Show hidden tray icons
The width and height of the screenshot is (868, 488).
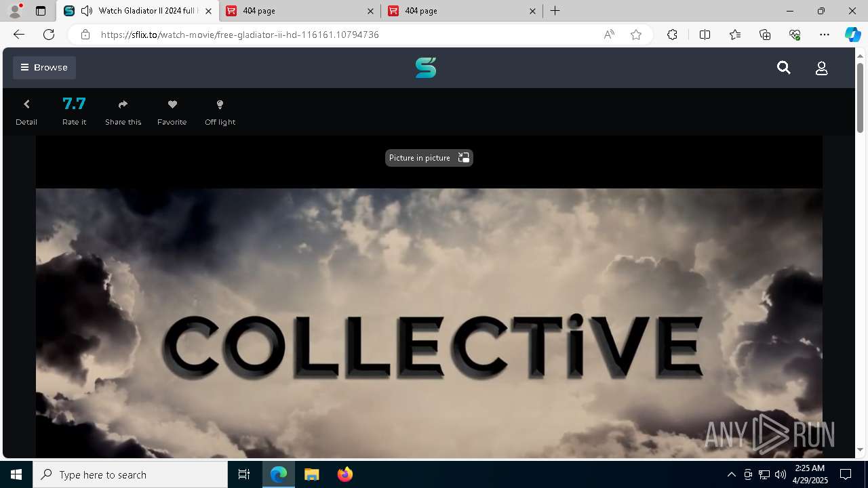731,474
